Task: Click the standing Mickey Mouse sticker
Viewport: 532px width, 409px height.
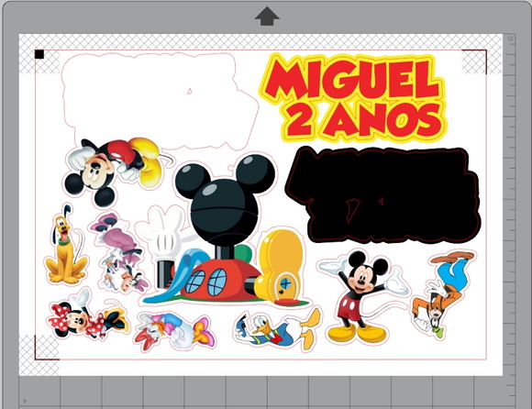Action: coord(364,296)
